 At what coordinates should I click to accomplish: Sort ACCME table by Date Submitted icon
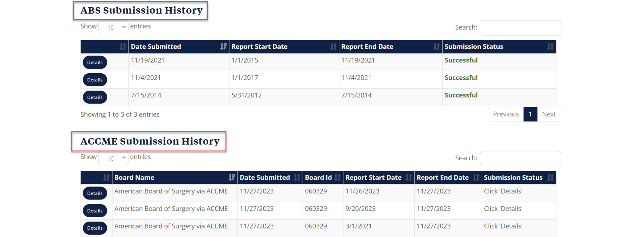click(x=297, y=177)
